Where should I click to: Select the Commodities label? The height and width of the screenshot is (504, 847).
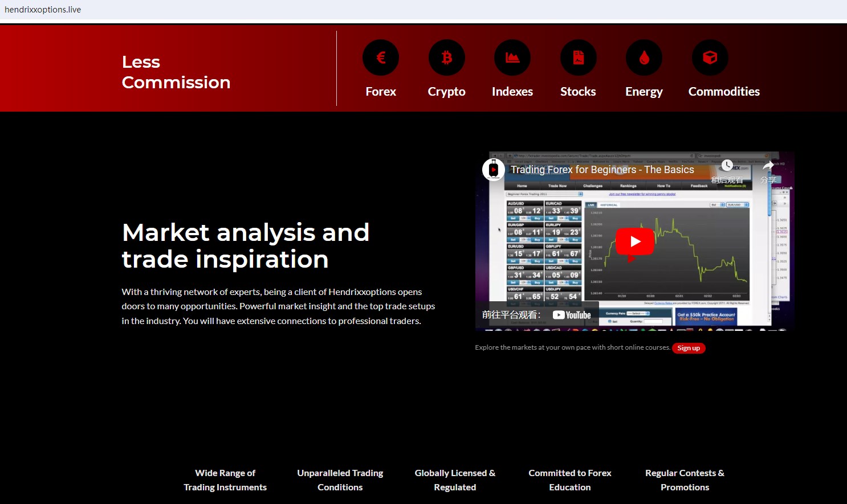724,92
